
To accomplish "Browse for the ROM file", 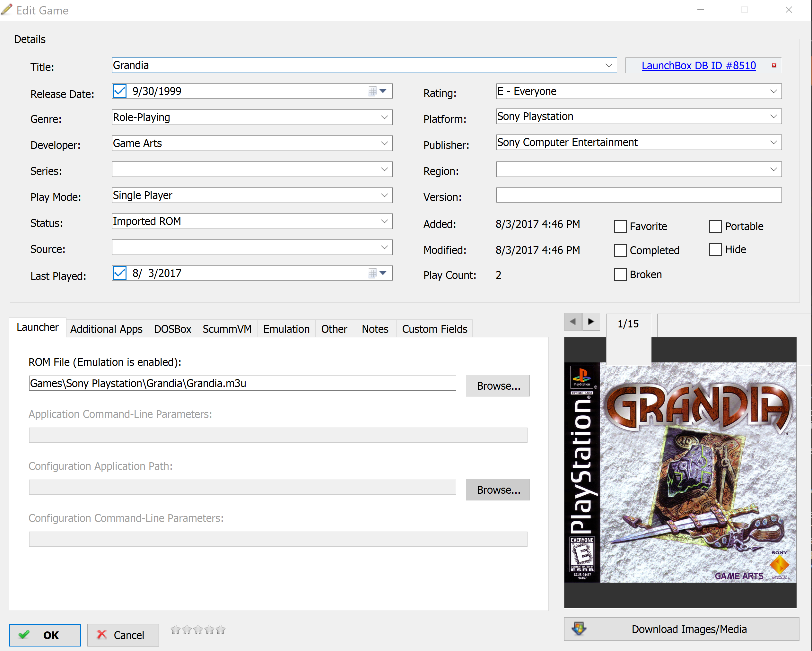I will pyautogui.click(x=498, y=386).
